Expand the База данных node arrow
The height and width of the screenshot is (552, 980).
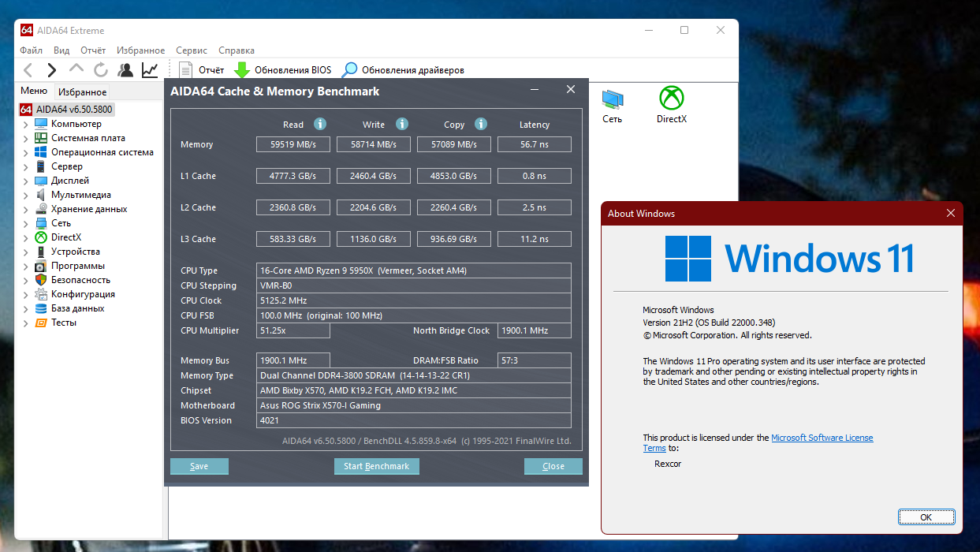pyautogui.click(x=25, y=308)
